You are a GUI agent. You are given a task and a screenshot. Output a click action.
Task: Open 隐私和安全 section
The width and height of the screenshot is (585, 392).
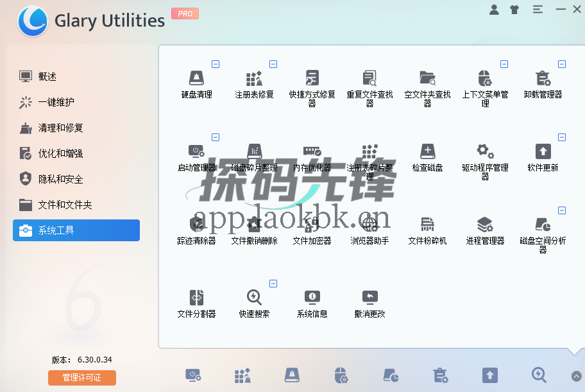pos(76,179)
